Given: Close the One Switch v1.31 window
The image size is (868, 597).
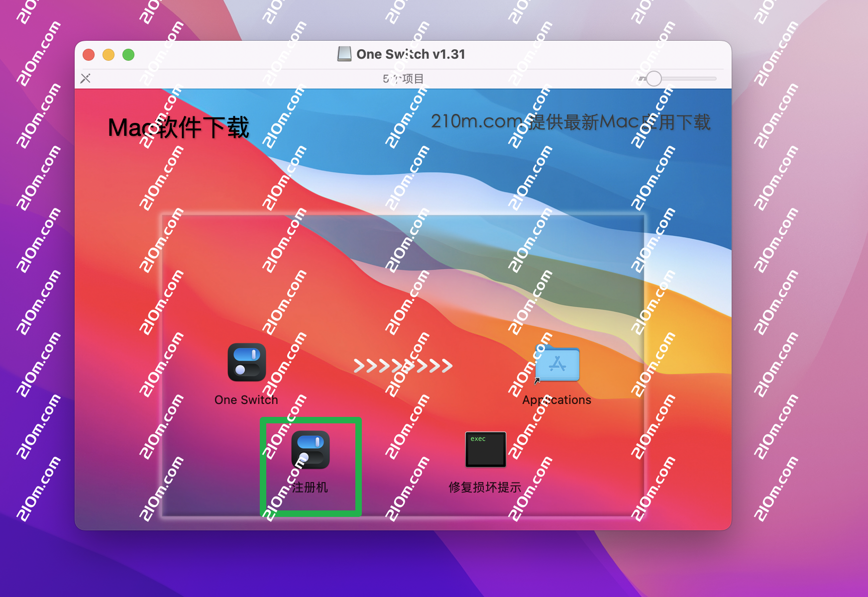Looking at the screenshot, I should (x=89, y=55).
